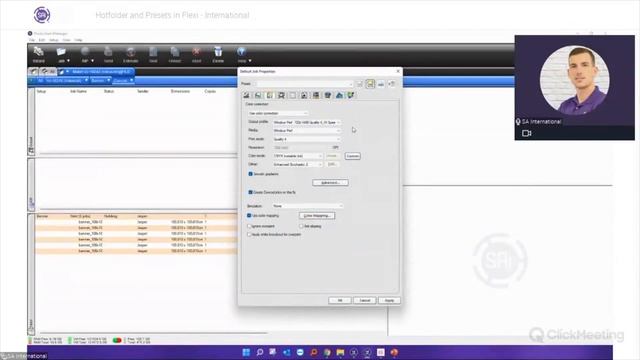Uncheck Use color mapping

coord(249,216)
